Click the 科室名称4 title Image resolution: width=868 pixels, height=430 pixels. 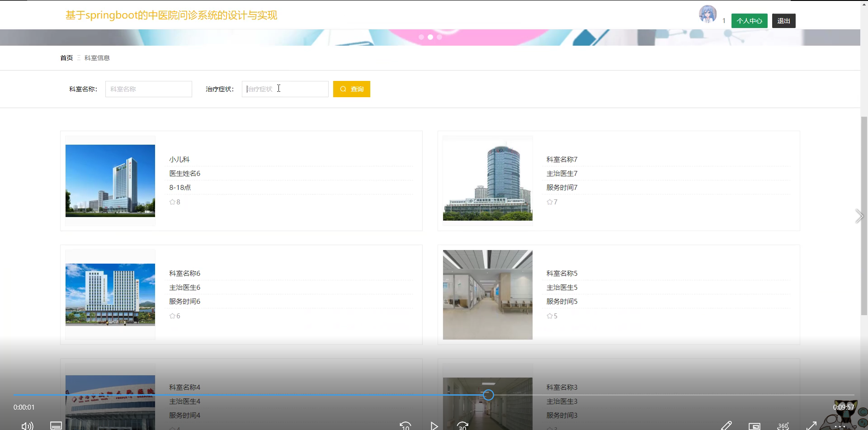[x=184, y=387]
